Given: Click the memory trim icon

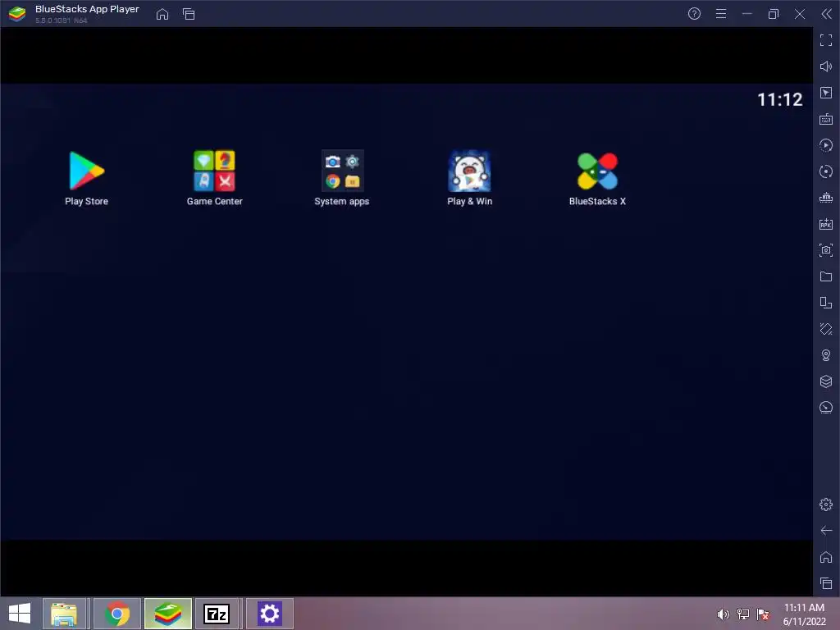Looking at the screenshot, I should coord(826,198).
